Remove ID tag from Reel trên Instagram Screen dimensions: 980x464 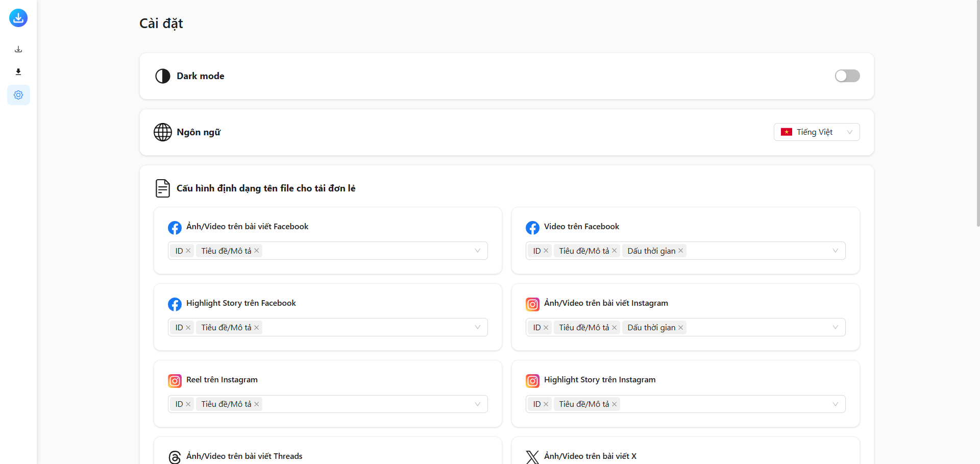pyautogui.click(x=188, y=404)
